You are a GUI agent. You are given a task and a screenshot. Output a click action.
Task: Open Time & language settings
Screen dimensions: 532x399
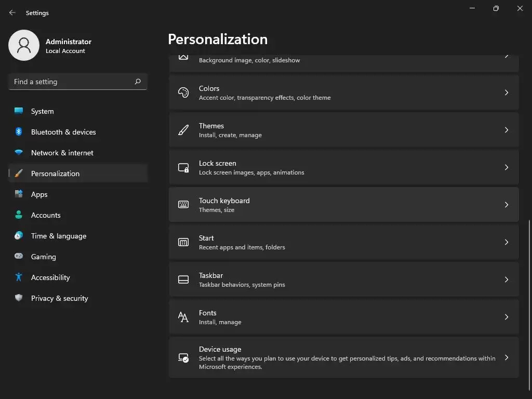[59, 236]
